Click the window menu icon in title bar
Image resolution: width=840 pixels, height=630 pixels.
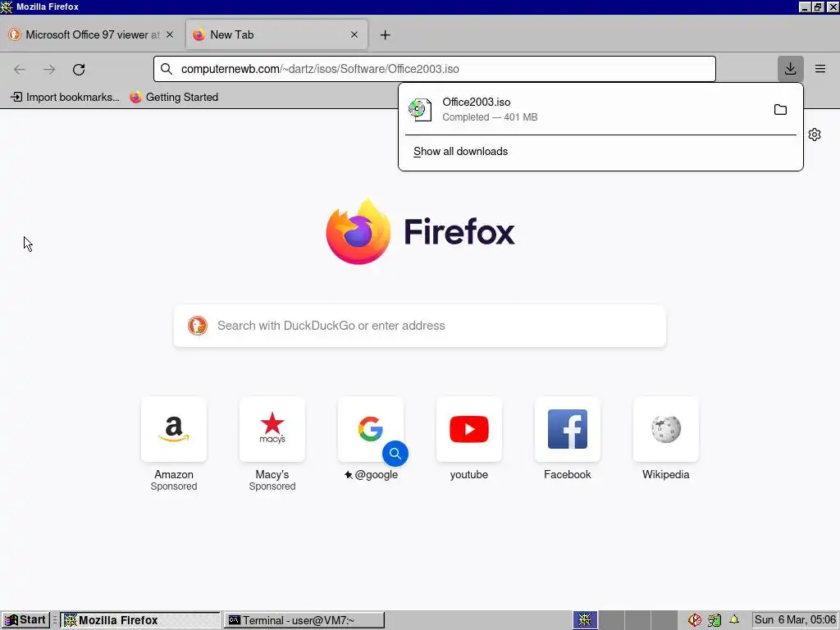tap(7, 7)
